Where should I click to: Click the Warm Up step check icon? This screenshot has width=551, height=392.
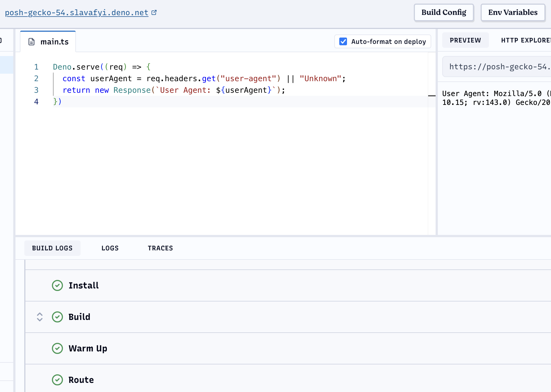click(x=57, y=348)
